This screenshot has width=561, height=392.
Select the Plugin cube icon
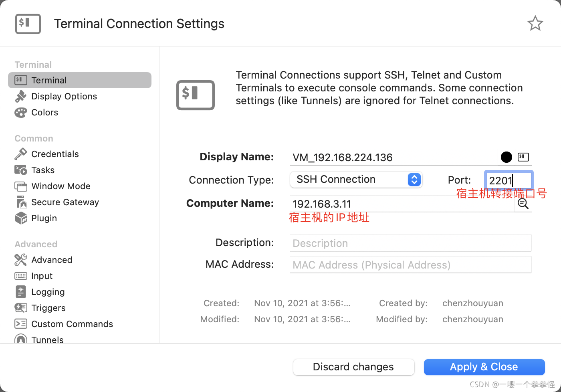(x=21, y=218)
